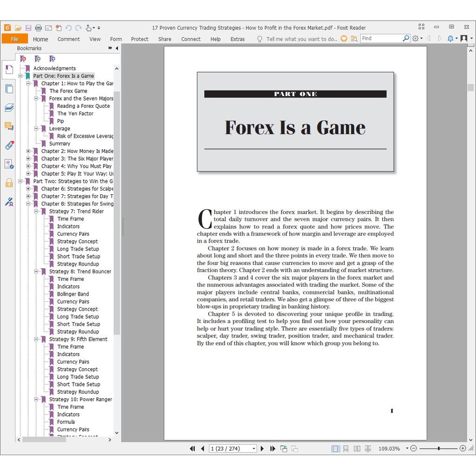476x476 pixels.
Task: Print the document using printer icon
Action: point(38,28)
